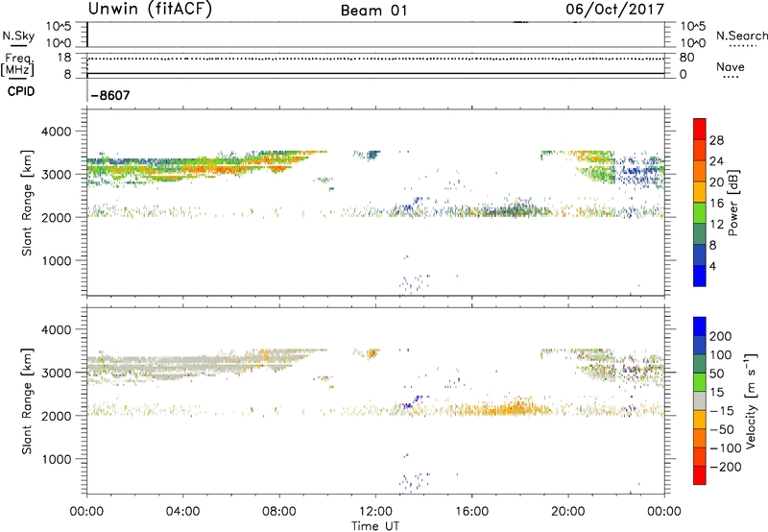Click the '4' tick on the Power colorbar

(712, 266)
